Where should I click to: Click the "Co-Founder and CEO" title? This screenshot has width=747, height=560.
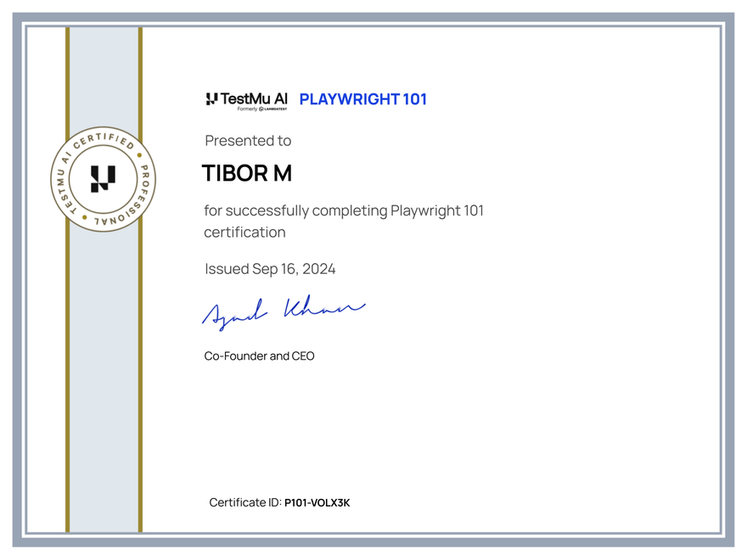(x=259, y=356)
